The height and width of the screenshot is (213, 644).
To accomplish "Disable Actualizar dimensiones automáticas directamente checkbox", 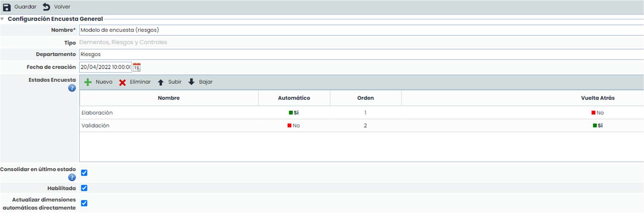I will pos(84,203).
